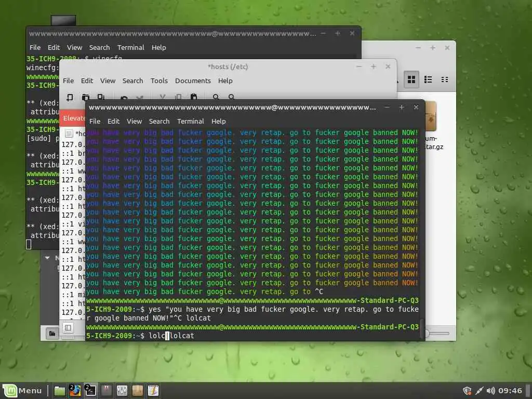Click save icon in hosts editor toolbar
The height and width of the screenshot is (399, 532).
click(101, 97)
